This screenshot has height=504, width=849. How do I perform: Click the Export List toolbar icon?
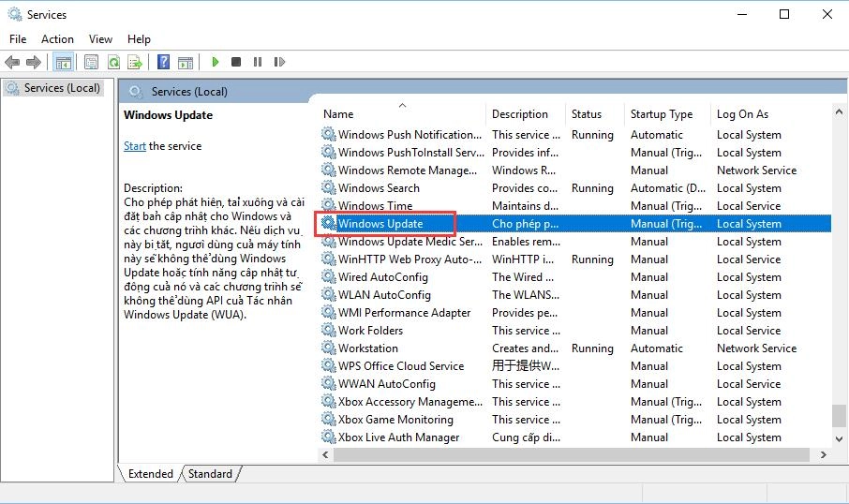point(135,62)
